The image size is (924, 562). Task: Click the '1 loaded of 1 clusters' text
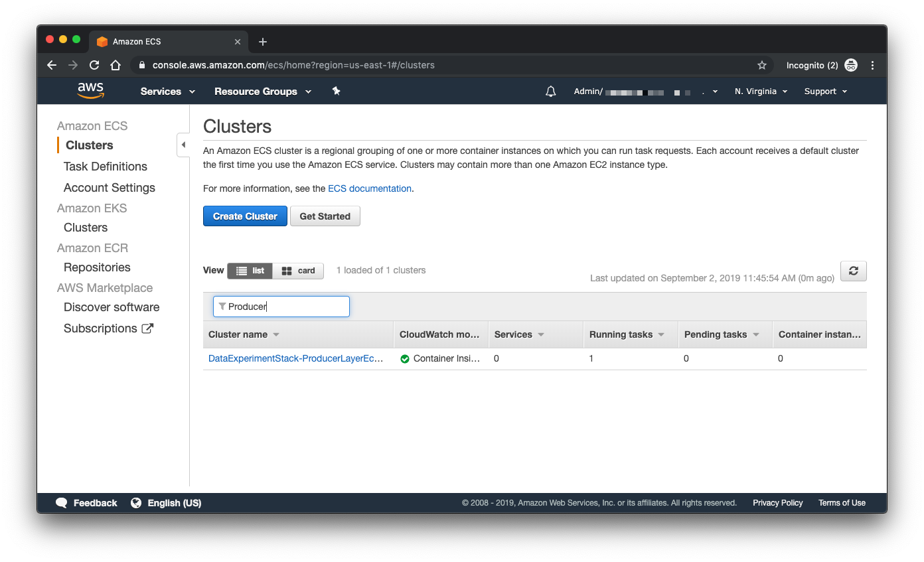point(381,270)
